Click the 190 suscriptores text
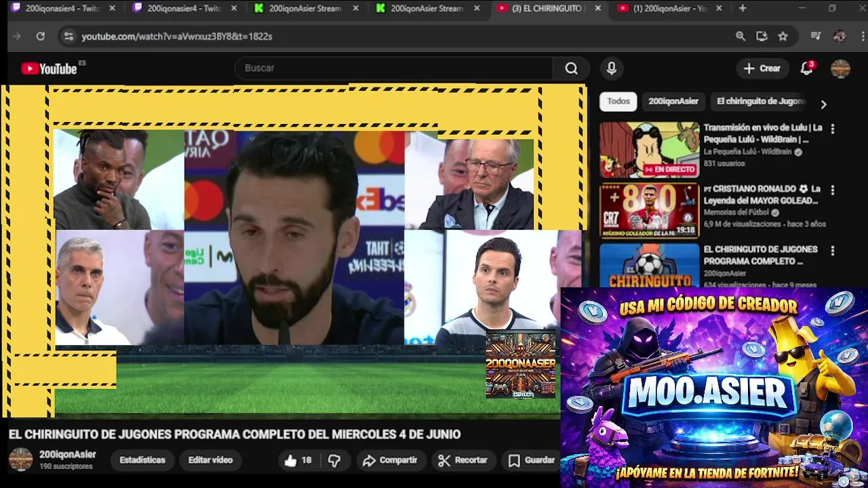Viewport: 868px width, 488px height. point(66,466)
